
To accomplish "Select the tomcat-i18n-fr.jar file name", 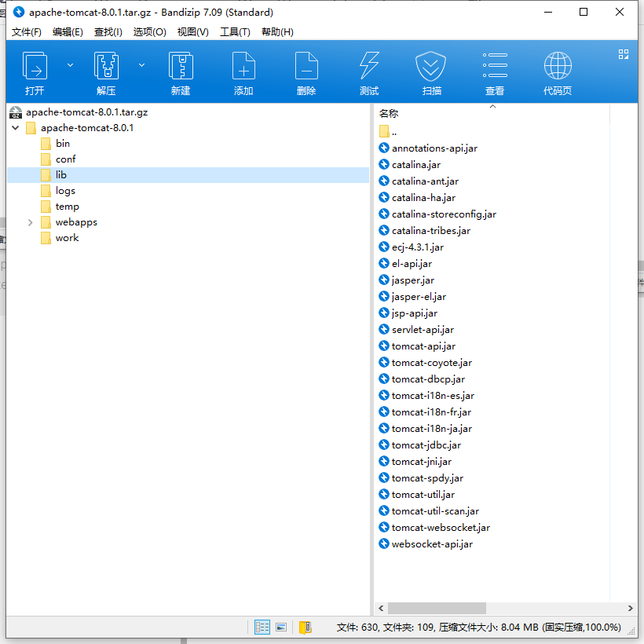I will coord(431,412).
